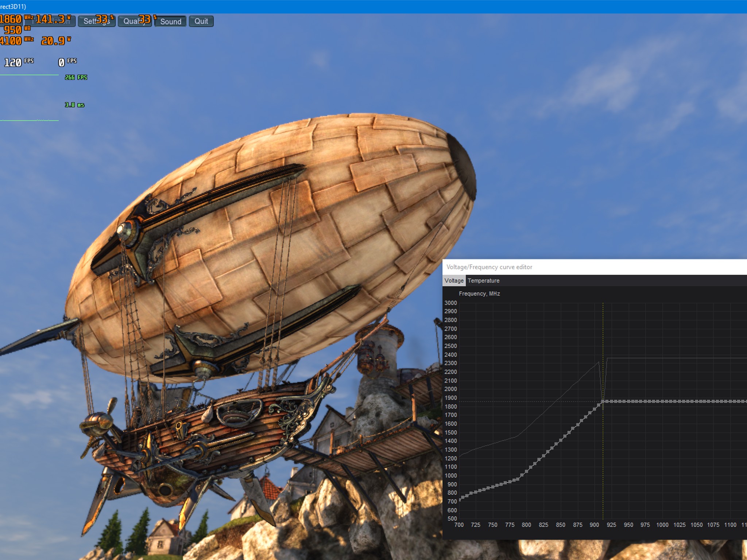Click the 1000 voltage axis value

pos(662,525)
